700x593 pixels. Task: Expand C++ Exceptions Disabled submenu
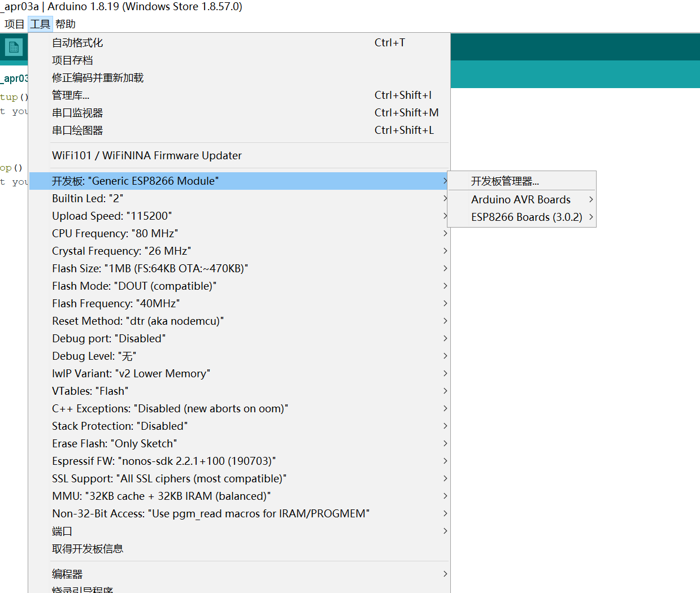tap(239, 408)
